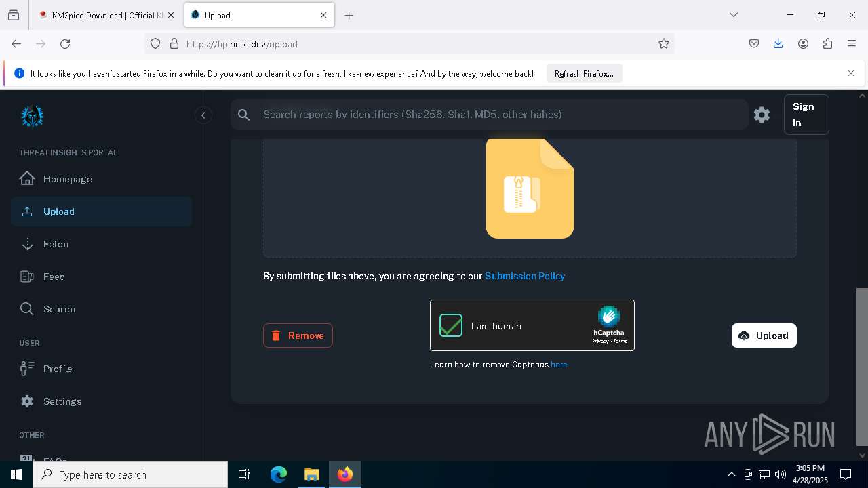Open the Extensions puzzle icon

tap(827, 44)
